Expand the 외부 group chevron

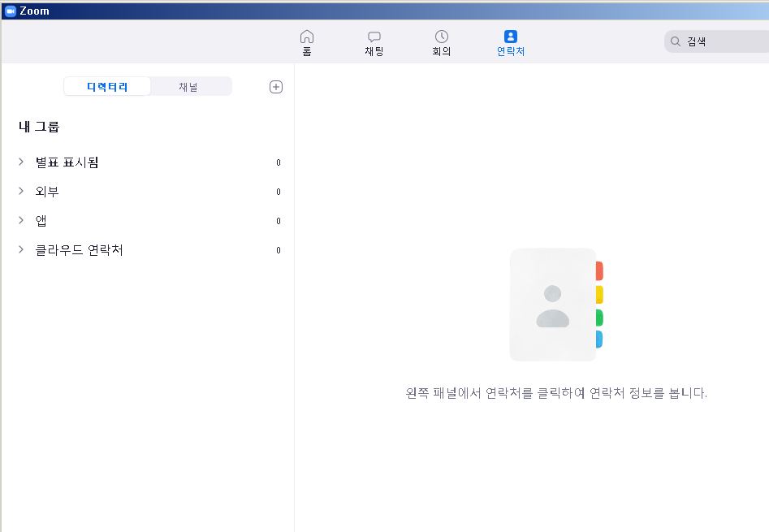coord(21,191)
